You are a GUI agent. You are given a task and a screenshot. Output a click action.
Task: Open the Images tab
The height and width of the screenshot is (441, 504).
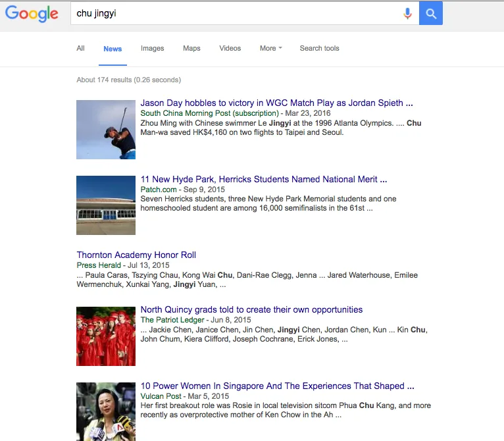click(153, 48)
